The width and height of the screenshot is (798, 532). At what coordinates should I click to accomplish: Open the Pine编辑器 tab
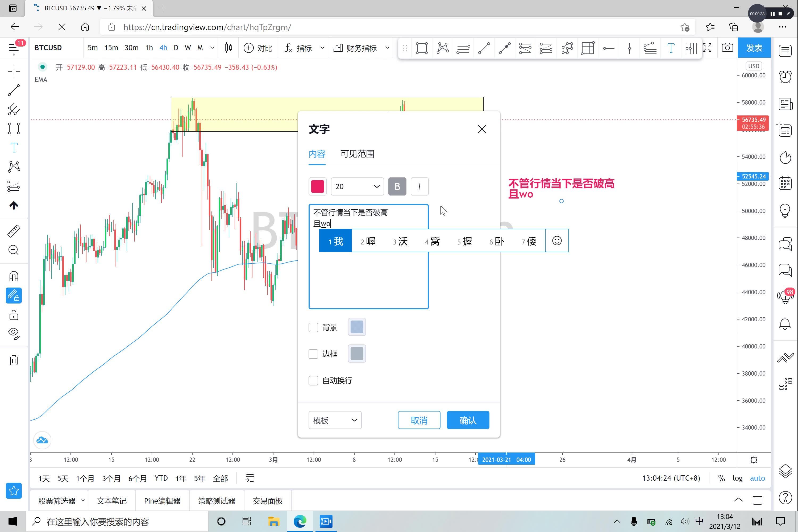point(162,500)
